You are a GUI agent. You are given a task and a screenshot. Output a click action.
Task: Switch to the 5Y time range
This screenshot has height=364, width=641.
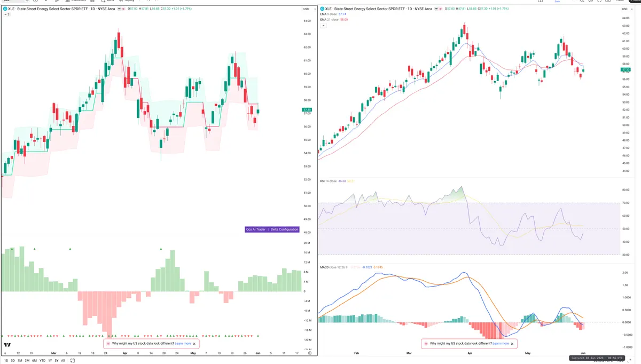tap(56, 360)
